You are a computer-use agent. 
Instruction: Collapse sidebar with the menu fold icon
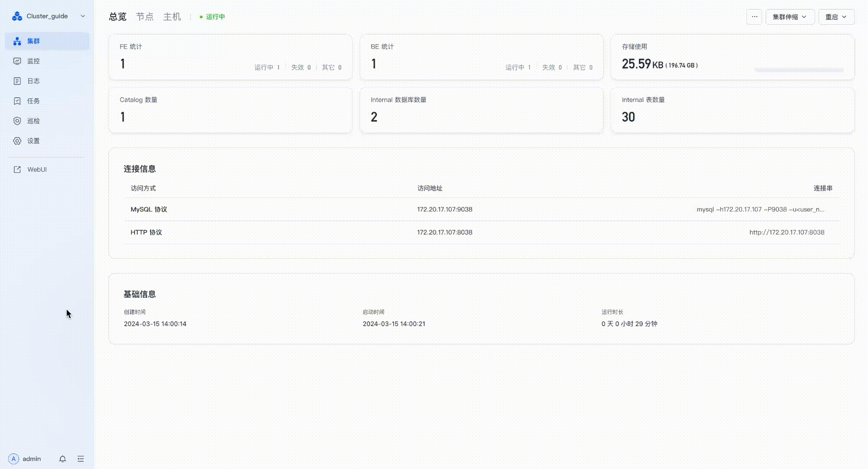pyautogui.click(x=81, y=459)
